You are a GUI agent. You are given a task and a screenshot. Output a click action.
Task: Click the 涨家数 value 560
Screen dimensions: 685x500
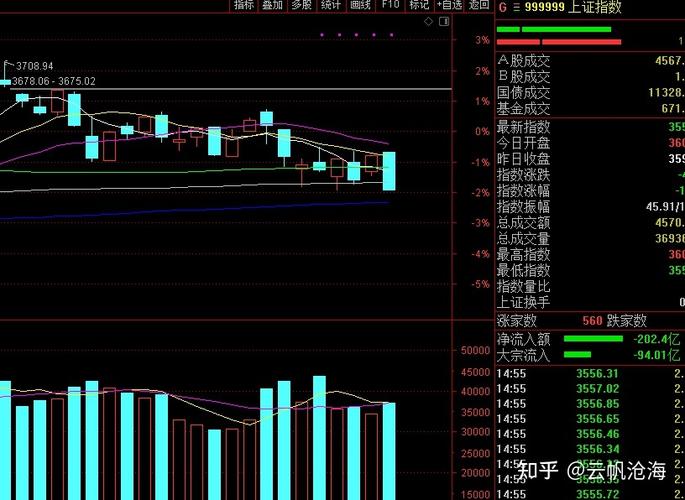click(592, 321)
